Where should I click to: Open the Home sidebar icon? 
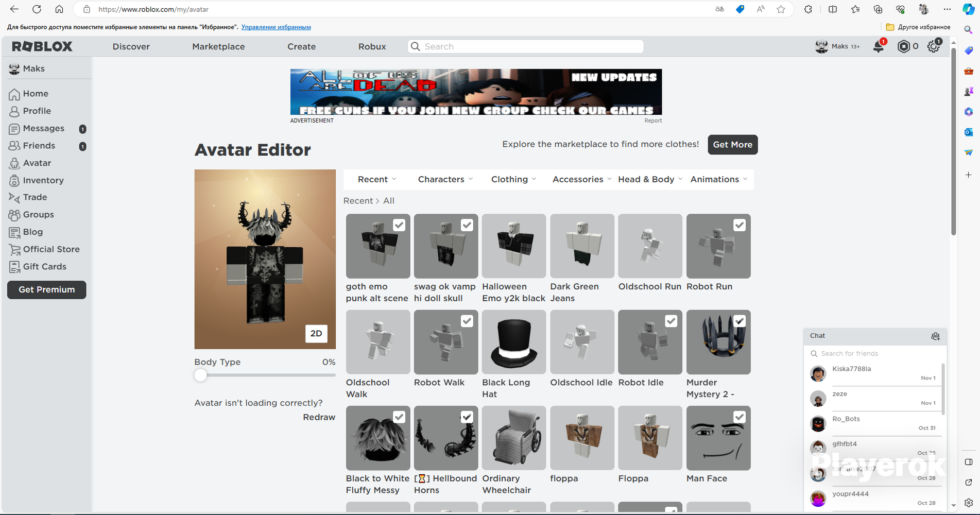(14, 94)
